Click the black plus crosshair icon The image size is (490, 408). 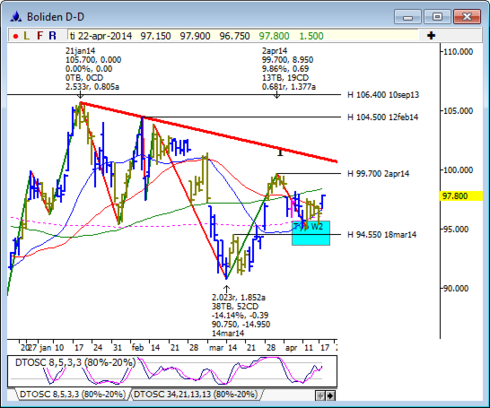[431, 35]
